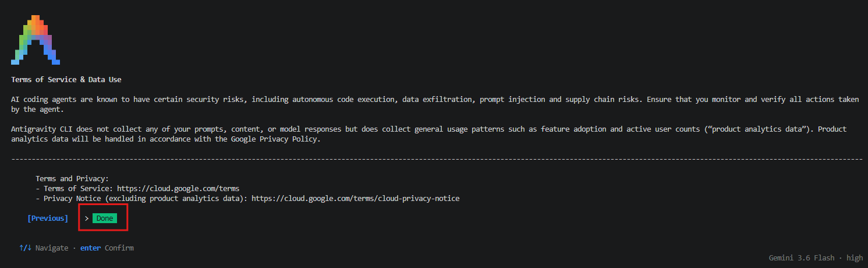This screenshot has height=268, width=868.
Task: Click the 'Terms and Privacy:' label
Action: point(72,179)
